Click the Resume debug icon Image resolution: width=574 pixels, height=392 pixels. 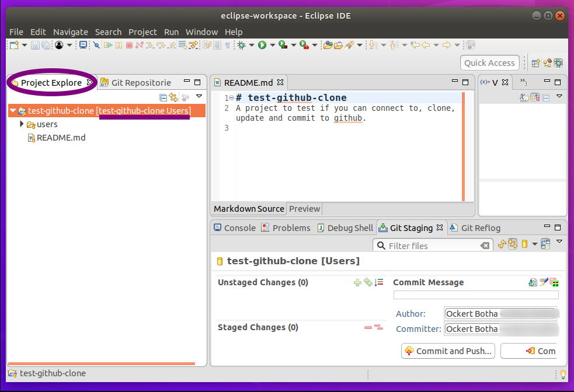click(x=107, y=45)
